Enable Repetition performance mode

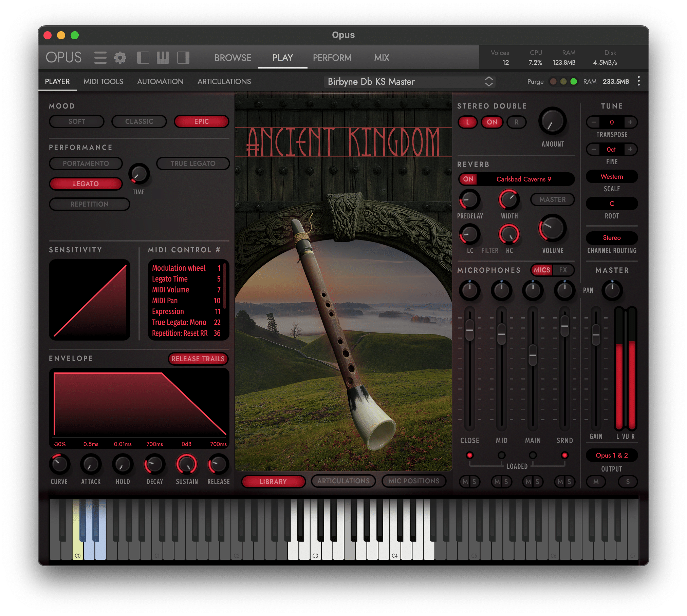(90, 204)
